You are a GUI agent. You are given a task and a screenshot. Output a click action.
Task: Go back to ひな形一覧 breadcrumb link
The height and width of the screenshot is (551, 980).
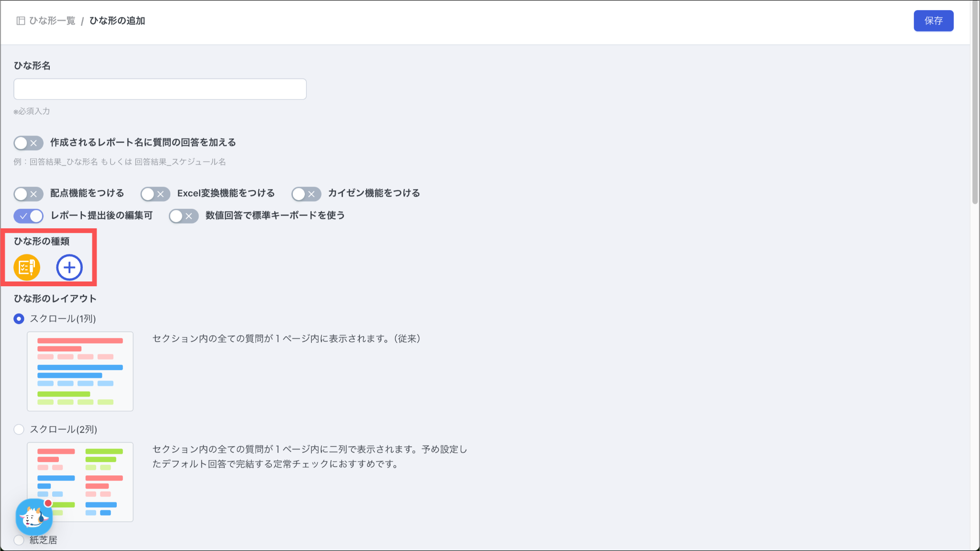[52, 21]
